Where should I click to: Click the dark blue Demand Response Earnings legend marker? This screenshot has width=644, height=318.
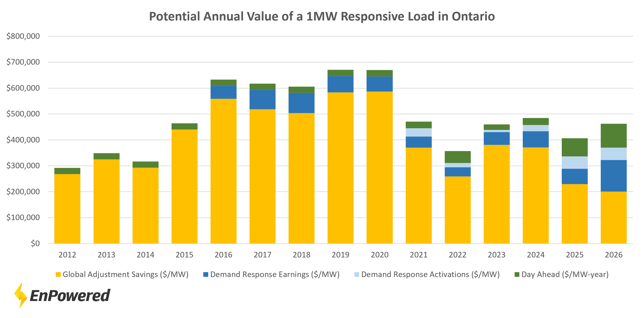pos(205,274)
